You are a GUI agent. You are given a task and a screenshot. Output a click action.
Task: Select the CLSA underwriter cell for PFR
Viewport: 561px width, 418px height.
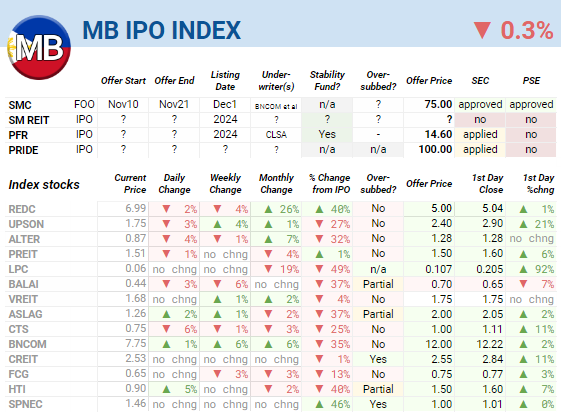[276, 135]
